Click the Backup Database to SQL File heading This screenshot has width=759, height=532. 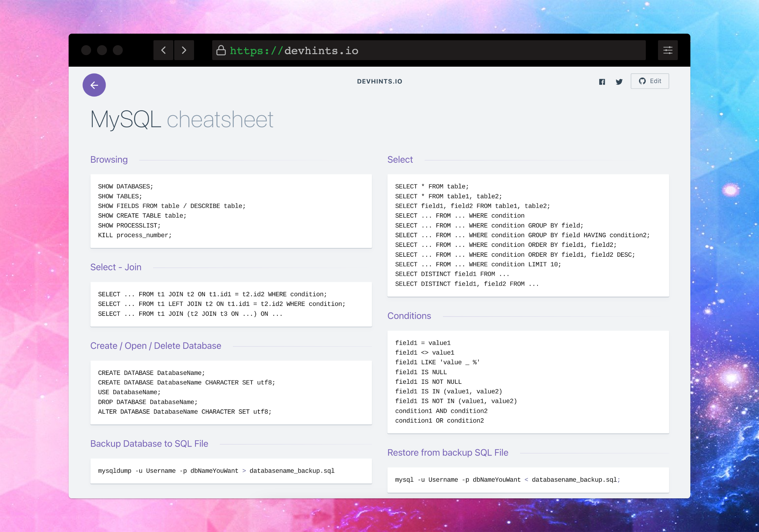[149, 444]
